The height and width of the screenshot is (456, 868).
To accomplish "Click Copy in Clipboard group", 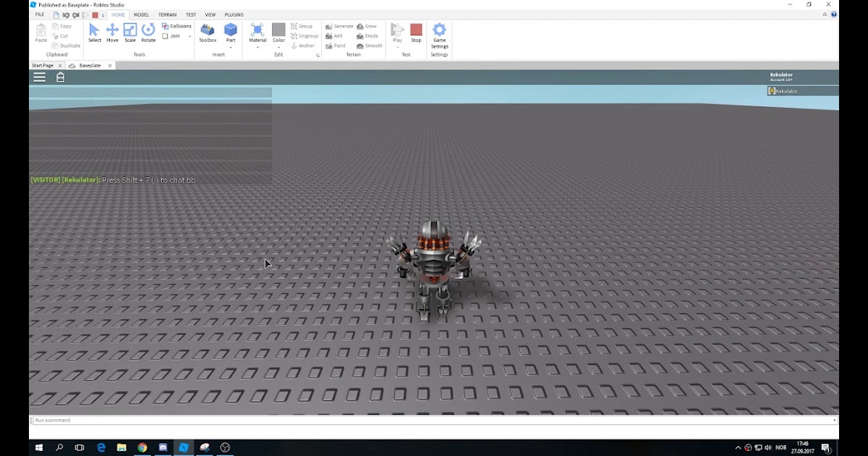I will point(61,26).
